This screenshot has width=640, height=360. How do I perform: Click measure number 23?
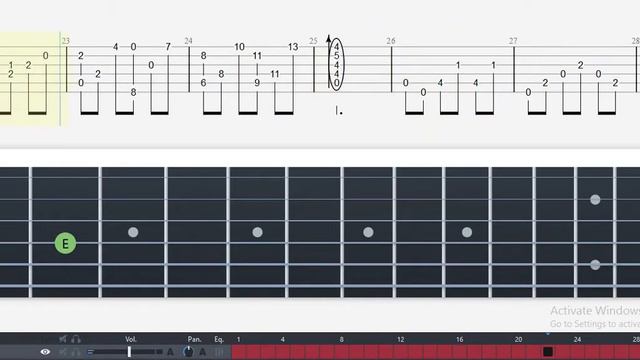point(66,41)
